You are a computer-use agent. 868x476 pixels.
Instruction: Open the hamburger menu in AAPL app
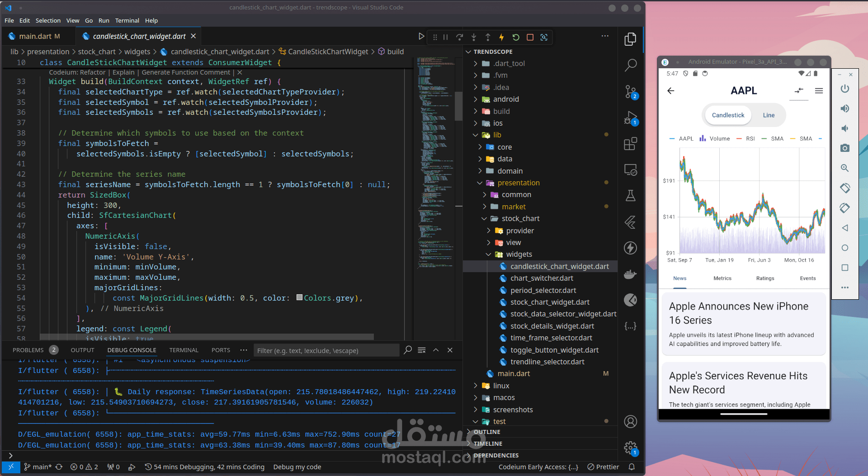[819, 91]
